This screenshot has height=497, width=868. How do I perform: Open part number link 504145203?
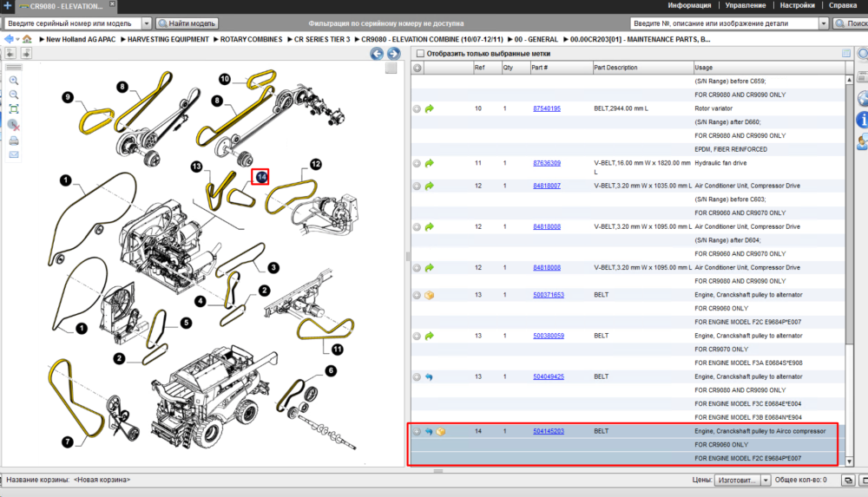point(548,431)
